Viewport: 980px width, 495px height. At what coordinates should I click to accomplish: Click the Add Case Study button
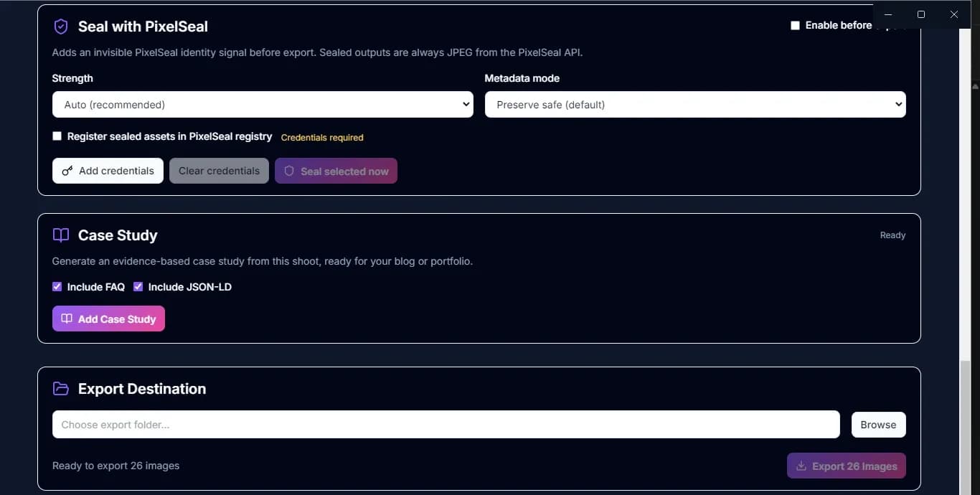point(108,319)
